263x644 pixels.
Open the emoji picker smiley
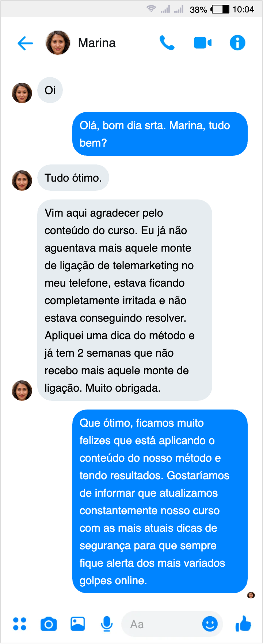click(210, 624)
